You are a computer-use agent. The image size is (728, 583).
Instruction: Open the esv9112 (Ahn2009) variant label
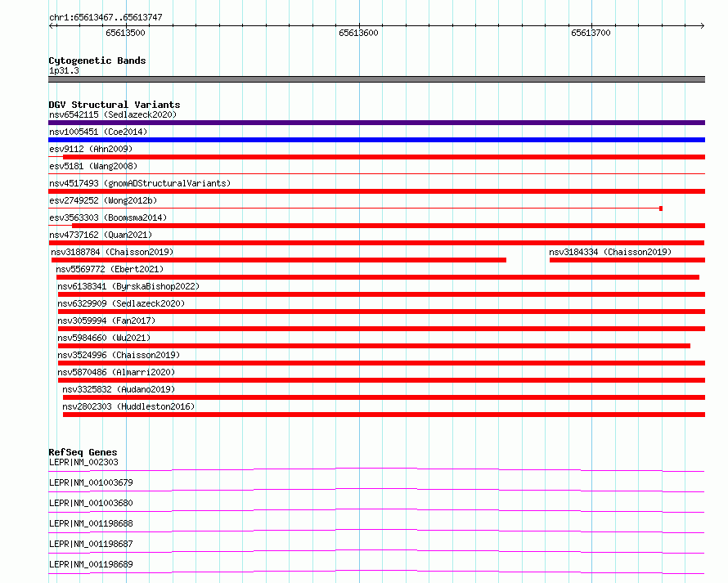(x=91, y=149)
